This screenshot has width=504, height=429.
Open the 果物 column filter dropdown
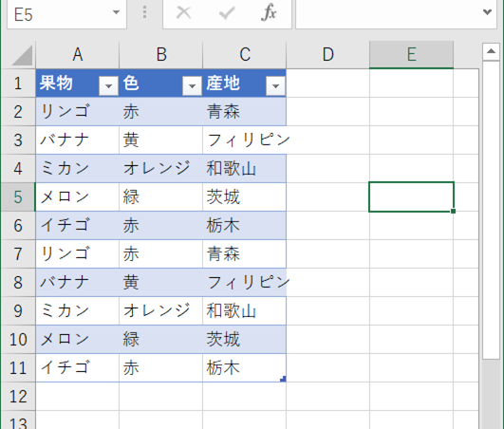(x=108, y=85)
